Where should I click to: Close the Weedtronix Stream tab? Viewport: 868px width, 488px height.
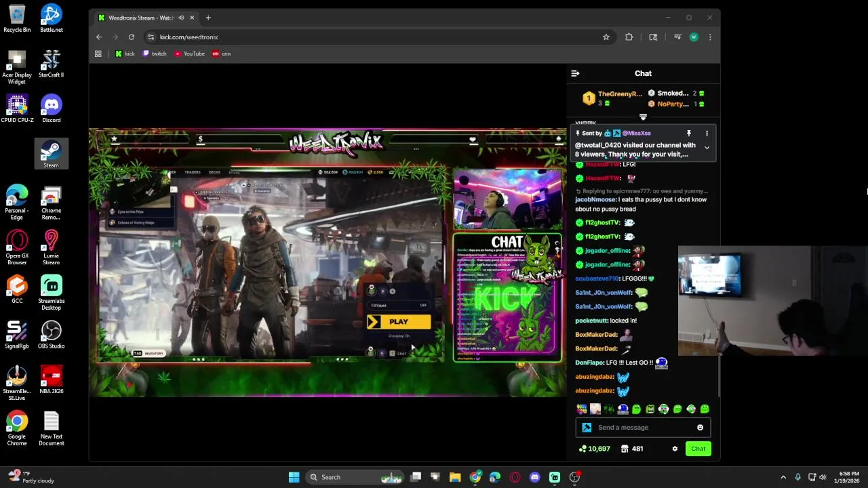pyautogui.click(x=192, y=18)
